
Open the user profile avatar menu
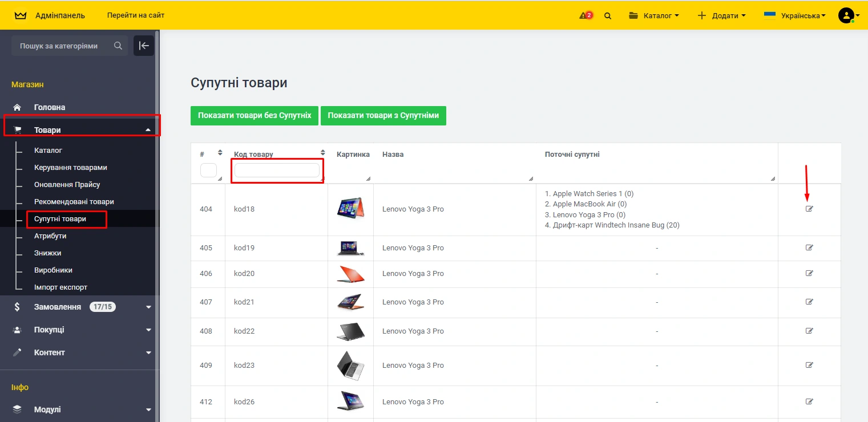[846, 15]
